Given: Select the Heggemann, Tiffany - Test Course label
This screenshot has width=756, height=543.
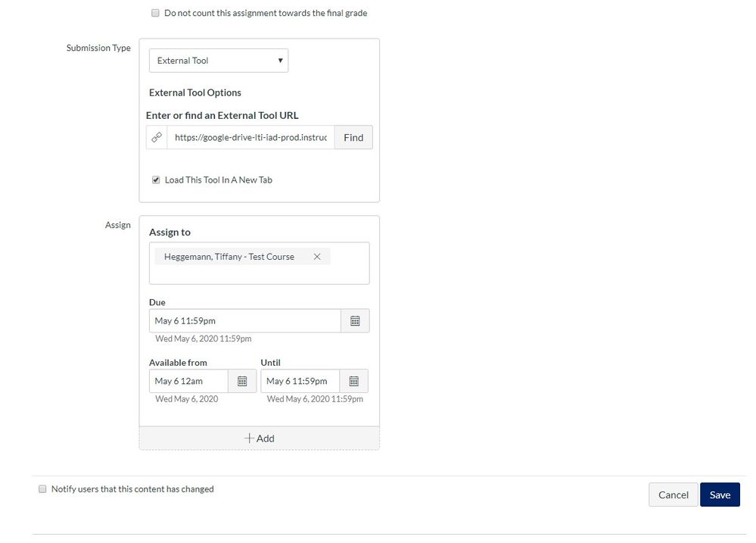Looking at the screenshot, I should [x=229, y=257].
